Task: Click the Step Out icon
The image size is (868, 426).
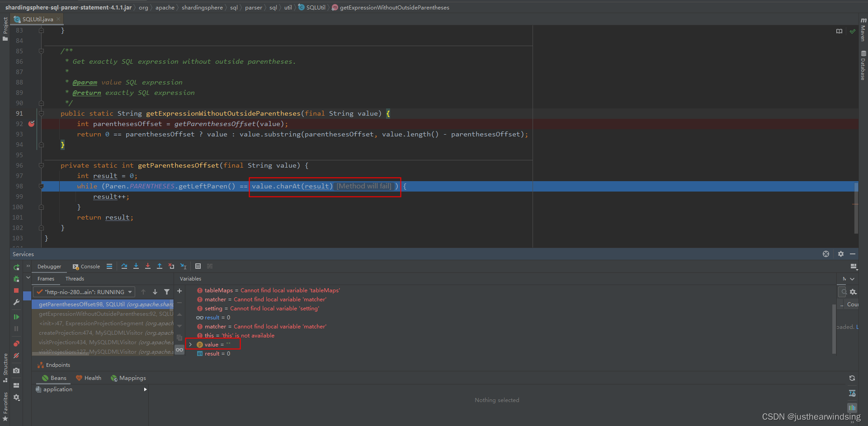Action: (160, 267)
